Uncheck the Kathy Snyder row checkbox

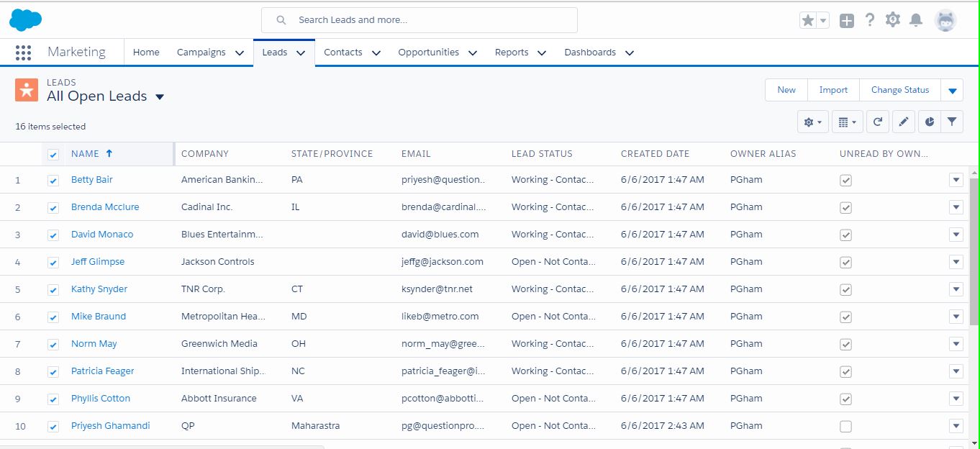[x=53, y=290]
